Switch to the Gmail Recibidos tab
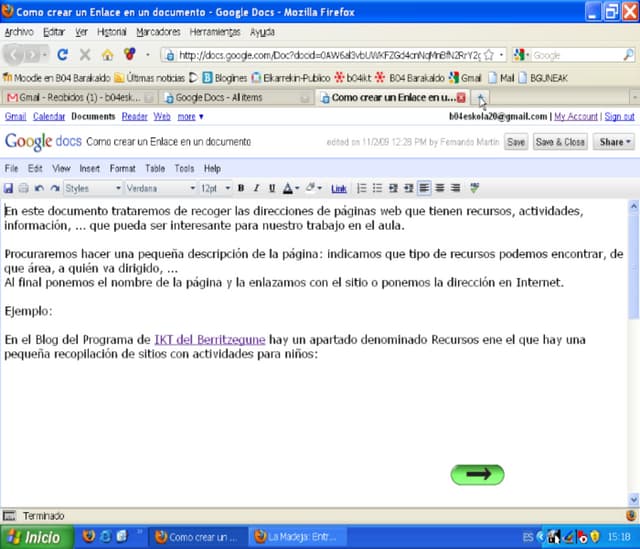 pos(79,98)
